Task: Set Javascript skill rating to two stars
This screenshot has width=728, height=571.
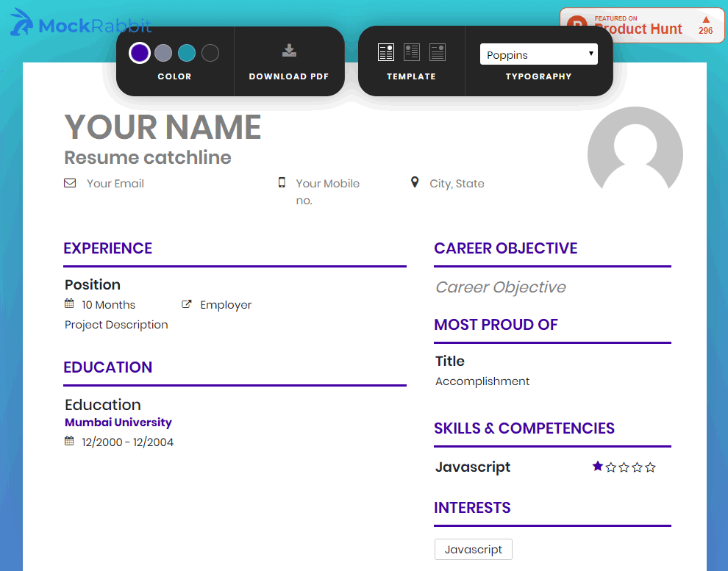Action: click(611, 467)
